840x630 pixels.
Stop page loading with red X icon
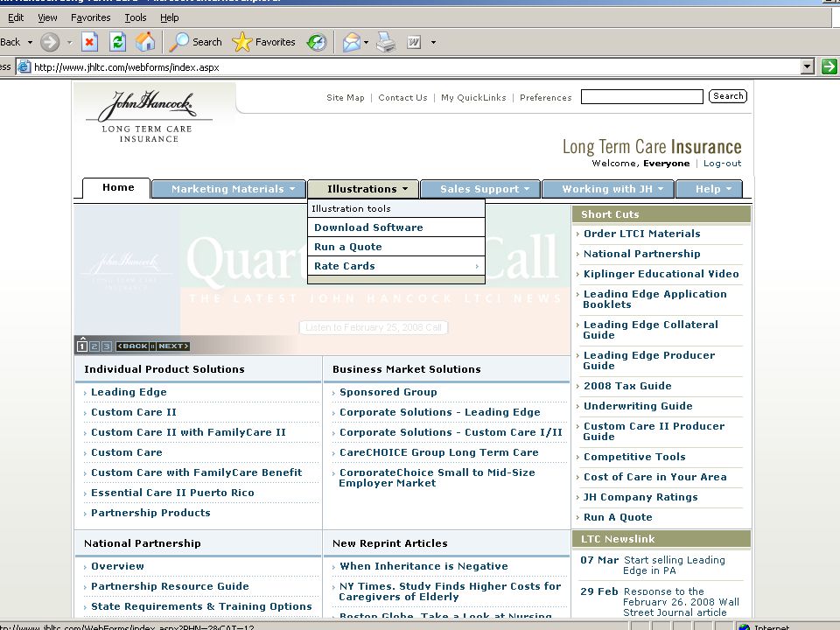[89, 42]
